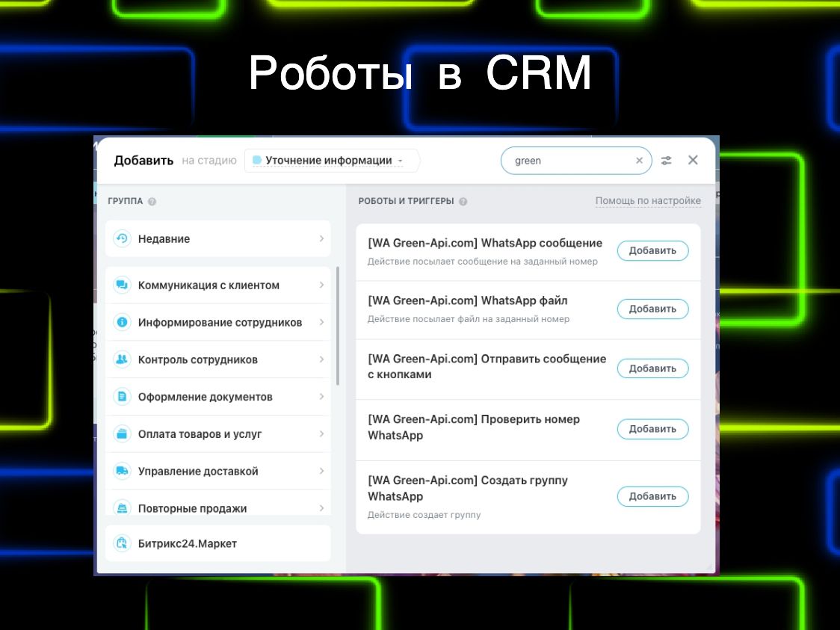840x630 pixels.
Task: Add Отправить сообщение с кнопками robot
Action: click(x=652, y=368)
